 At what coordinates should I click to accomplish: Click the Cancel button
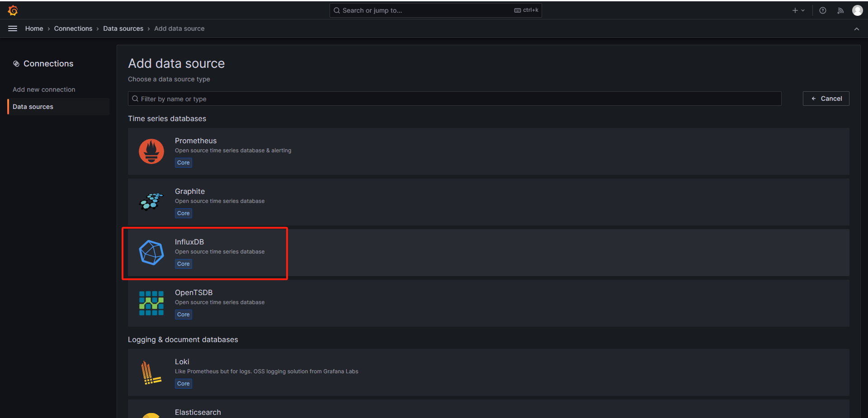click(x=826, y=99)
